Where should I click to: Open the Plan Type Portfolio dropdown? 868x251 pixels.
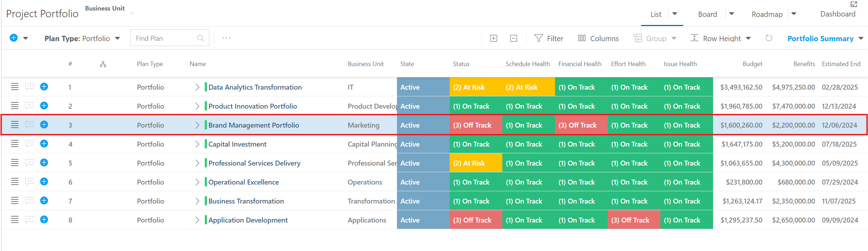pos(82,38)
